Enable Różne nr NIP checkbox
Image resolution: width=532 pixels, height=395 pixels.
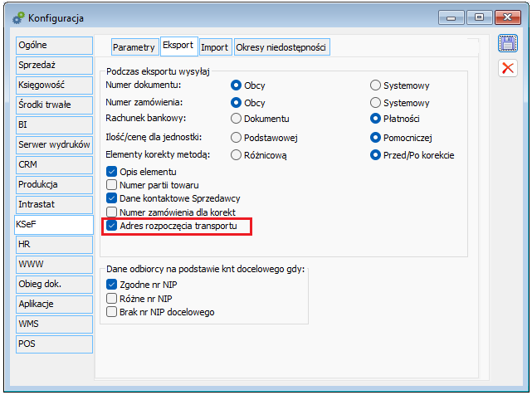pyautogui.click(x=111, y=298)
